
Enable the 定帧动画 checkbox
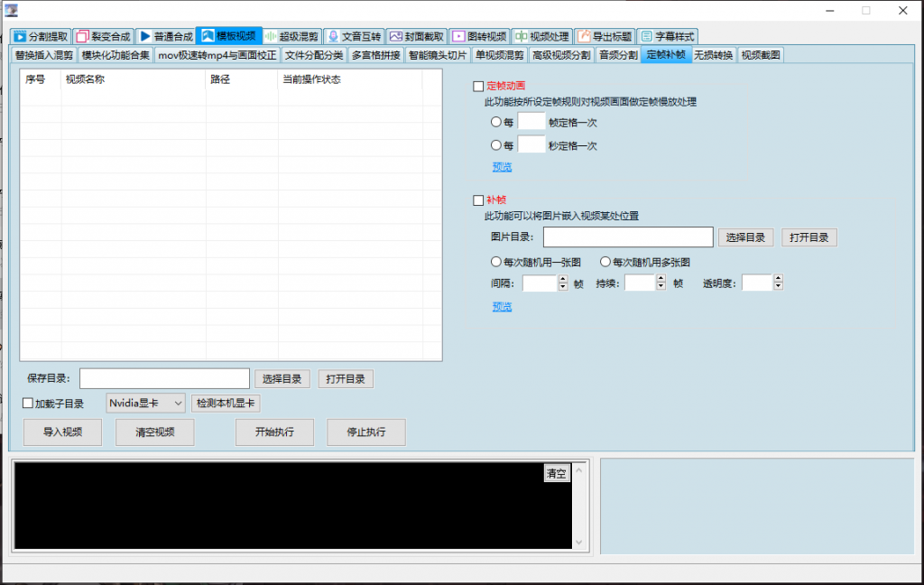[478, 87]
